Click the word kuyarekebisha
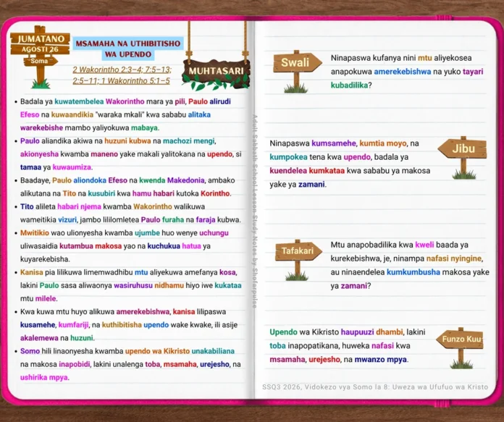 click(x=45, y=259)
